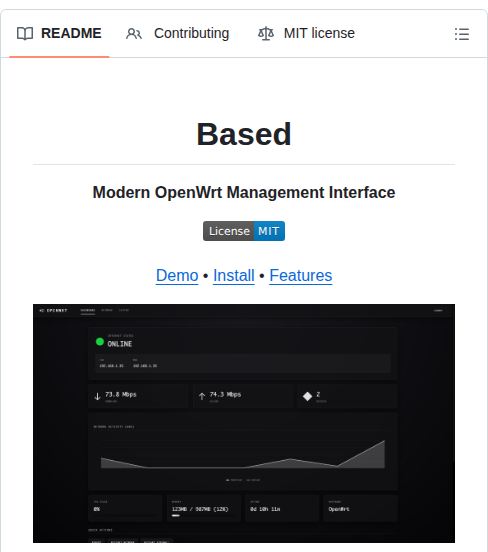Click the OPENWRT logo in screenshot
Viewport: 488px width, 552px height.
point(54,310)
